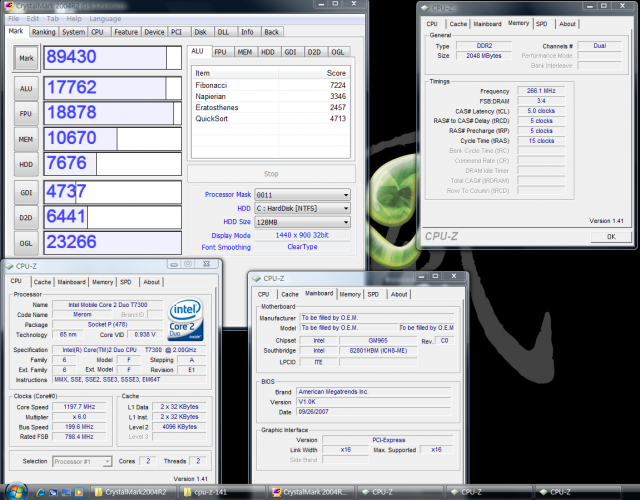The width and height of the screenshot is (640, 500).
Task: Open the File menu in CrystalMark
Action: point(13,19)
